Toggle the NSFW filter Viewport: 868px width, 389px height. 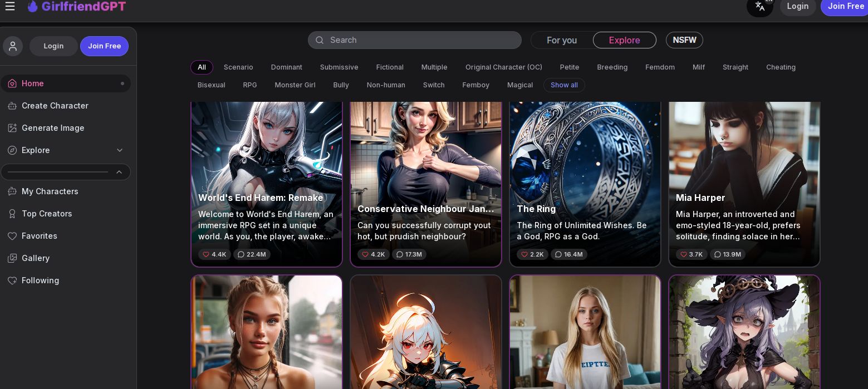pos(684,40)
